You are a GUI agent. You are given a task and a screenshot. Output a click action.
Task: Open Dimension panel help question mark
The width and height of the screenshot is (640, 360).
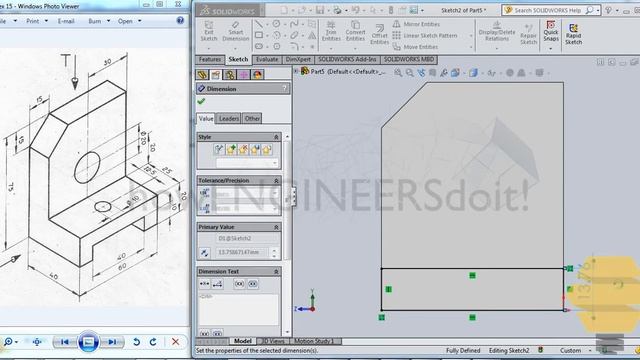click(284, 89)
